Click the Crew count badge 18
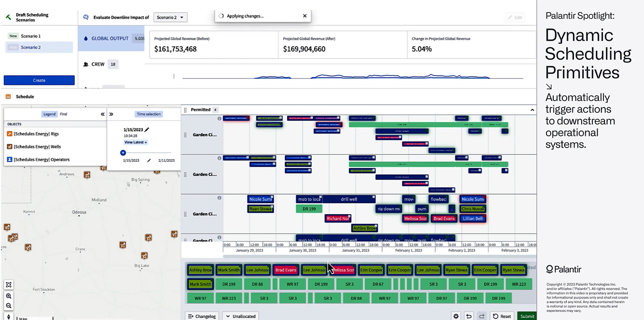Screen dimensions: 644x320 coord(113,64)
